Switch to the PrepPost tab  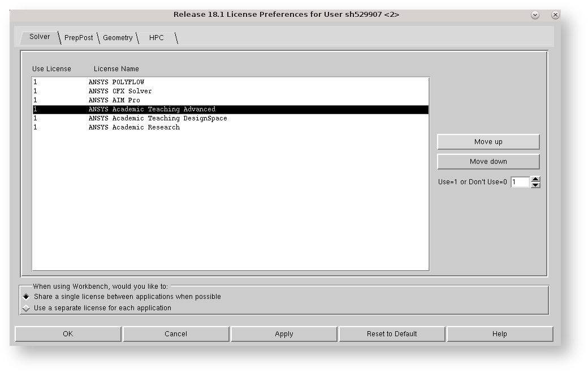coord(79,37)
